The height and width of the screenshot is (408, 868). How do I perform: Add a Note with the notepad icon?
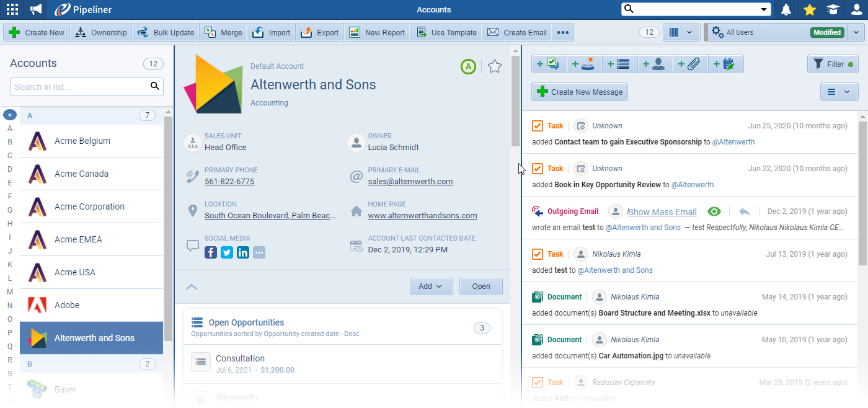point(725,63)
